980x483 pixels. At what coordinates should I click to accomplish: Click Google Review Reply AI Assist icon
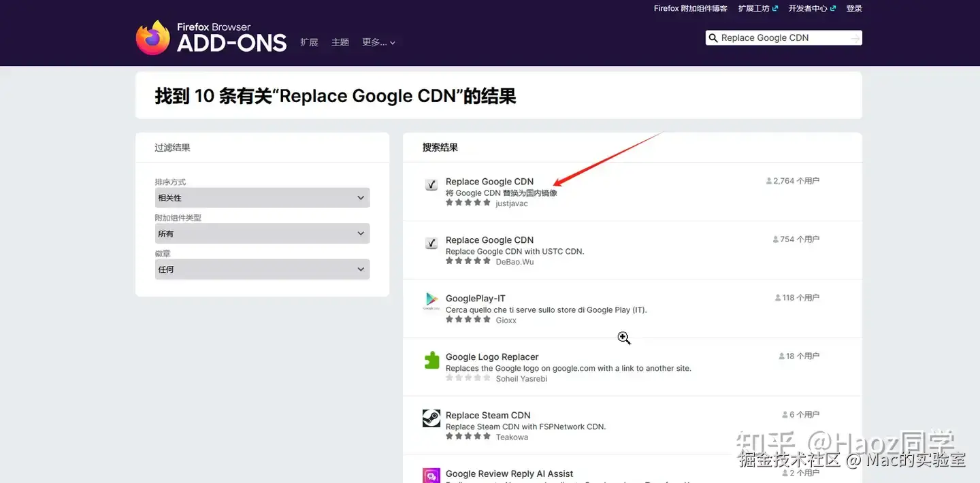click(431, 475)
